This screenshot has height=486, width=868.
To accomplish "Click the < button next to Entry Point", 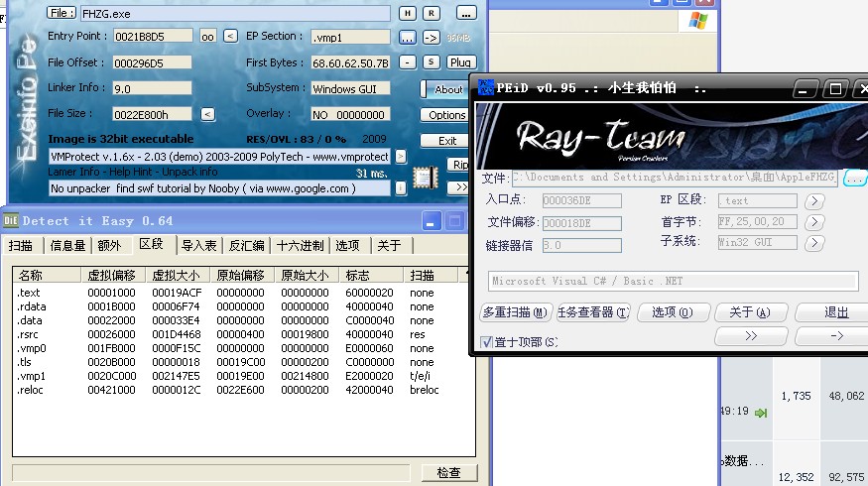I will [230, 37].
